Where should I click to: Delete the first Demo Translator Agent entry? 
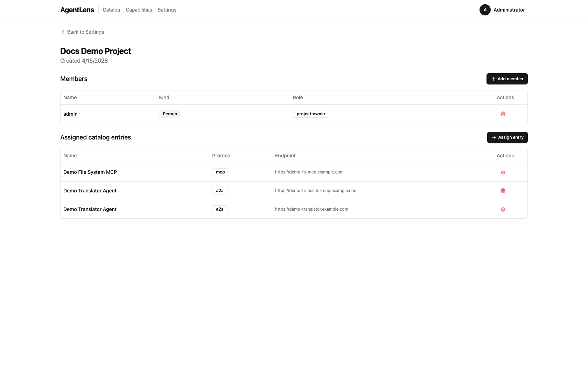tap(503, 191)
